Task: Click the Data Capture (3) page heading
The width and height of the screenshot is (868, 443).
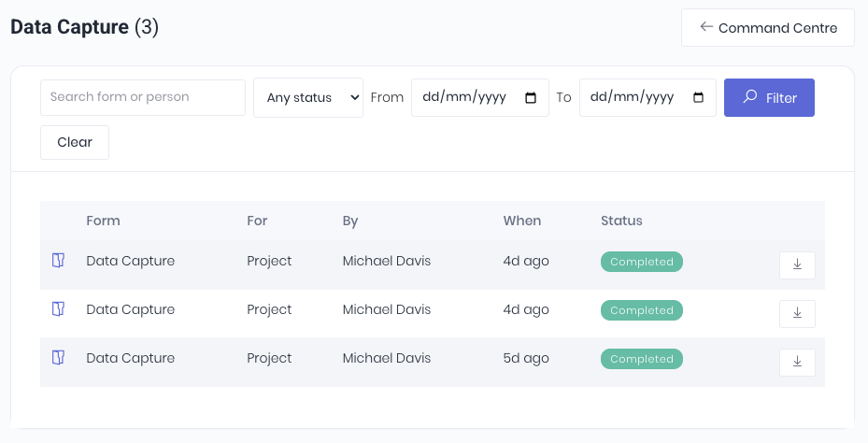Action: point(85,26)
